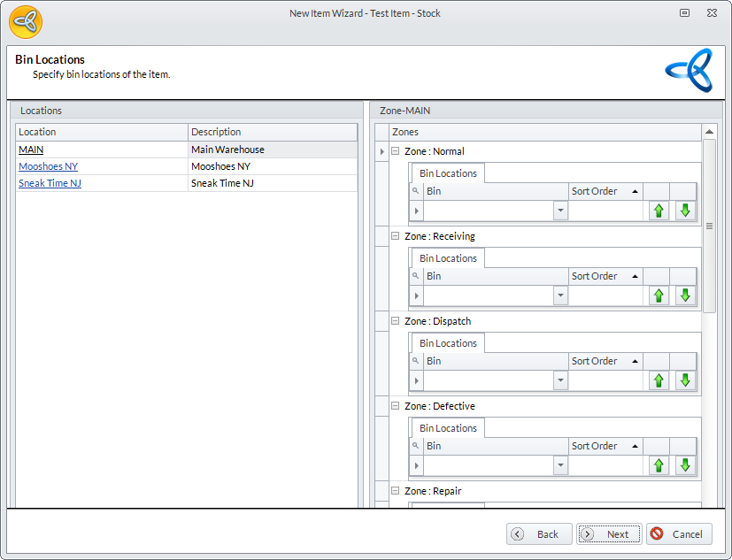732x560 pixels.
Task: Select Bin Locations tab under Dispatch zone
Action: click(448, 343)
